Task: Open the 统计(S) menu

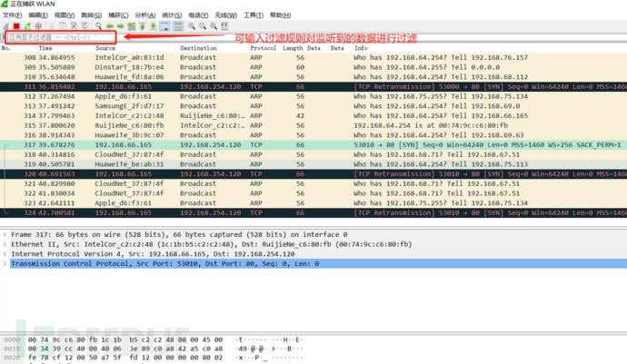Action: [x=173, y=15]
